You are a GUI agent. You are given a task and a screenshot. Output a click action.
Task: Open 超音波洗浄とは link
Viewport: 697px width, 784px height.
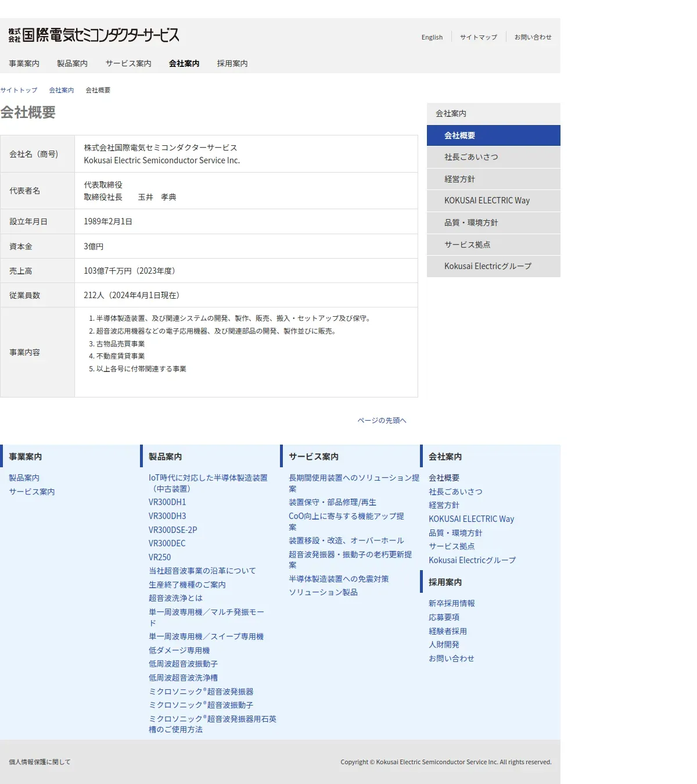pos(175,598)
